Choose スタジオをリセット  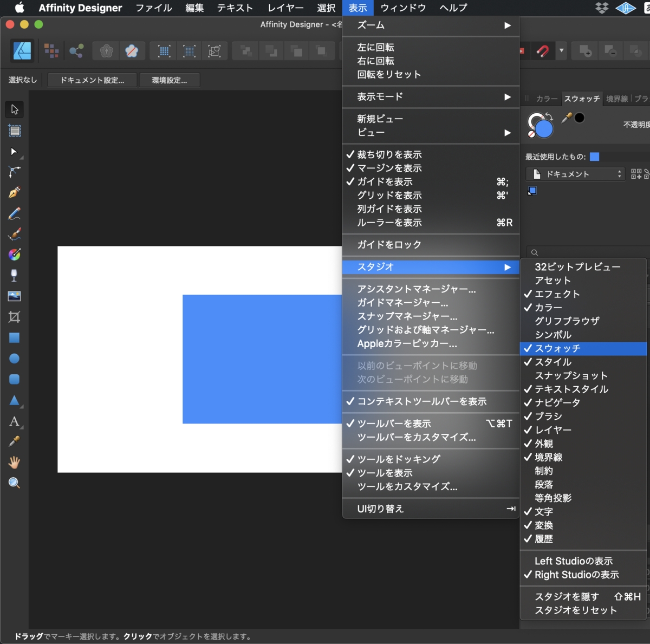click(x=583, y=610)
